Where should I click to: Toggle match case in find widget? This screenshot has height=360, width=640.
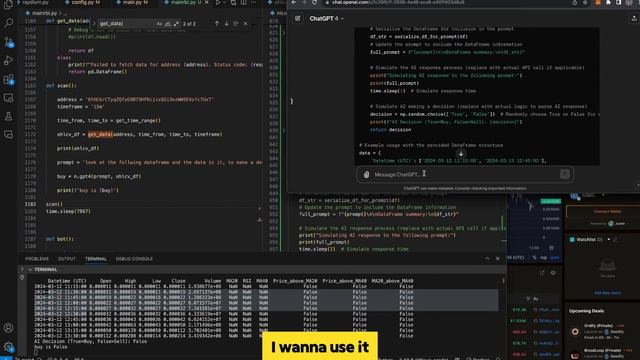159,24
